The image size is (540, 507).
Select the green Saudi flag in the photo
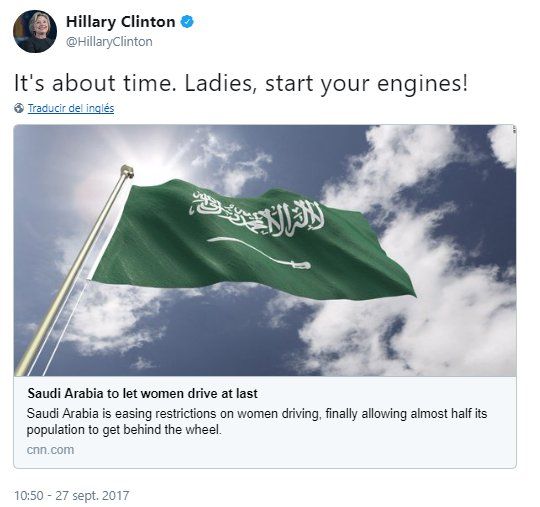253,239
